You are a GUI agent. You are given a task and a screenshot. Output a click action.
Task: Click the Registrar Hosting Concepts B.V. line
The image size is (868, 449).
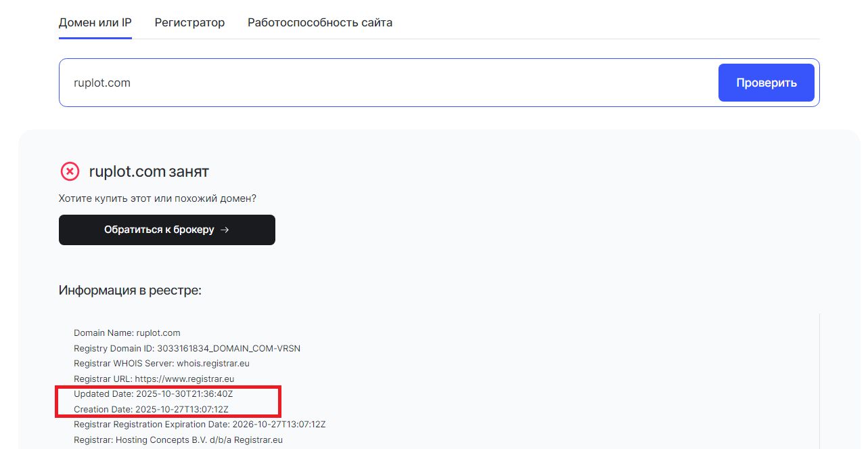[x=178, y=440]
